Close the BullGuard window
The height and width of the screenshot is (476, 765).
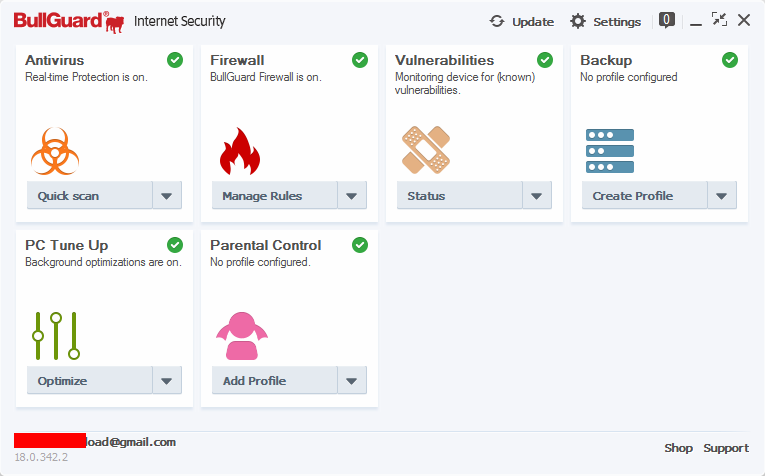click(x=744, y=20)
